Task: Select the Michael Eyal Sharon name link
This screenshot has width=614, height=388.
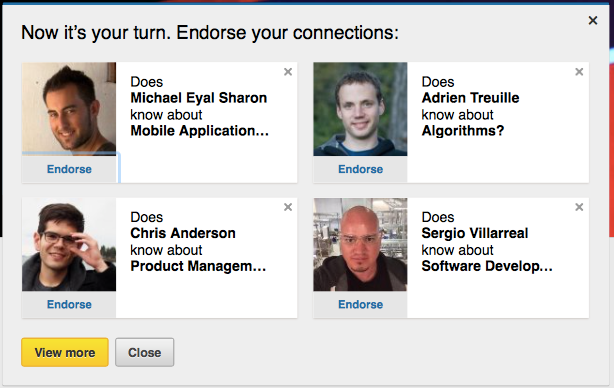Action: coord(199,98)
